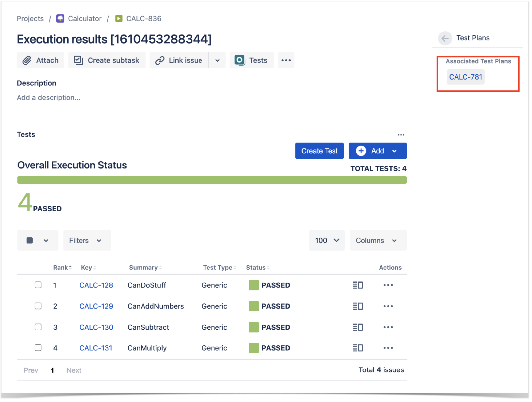
Task: Click execution details icon for CALC-131
Action: point(358,348)
